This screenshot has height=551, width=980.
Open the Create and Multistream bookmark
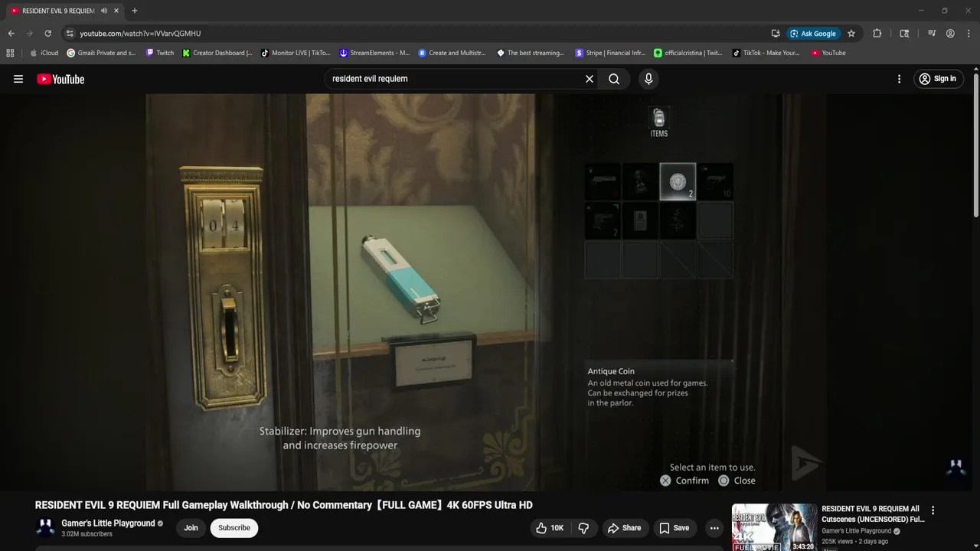pos(452,53)
